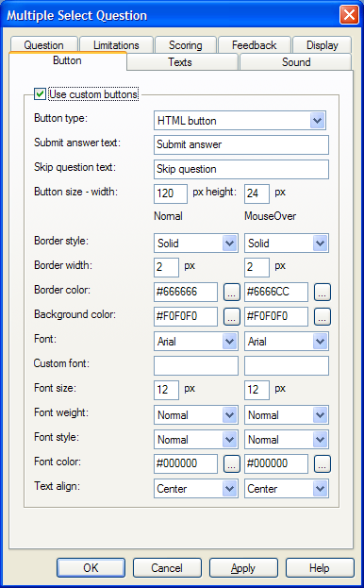Click the OK button
Viewport: 364px width, 588px height.
point(91,568)
